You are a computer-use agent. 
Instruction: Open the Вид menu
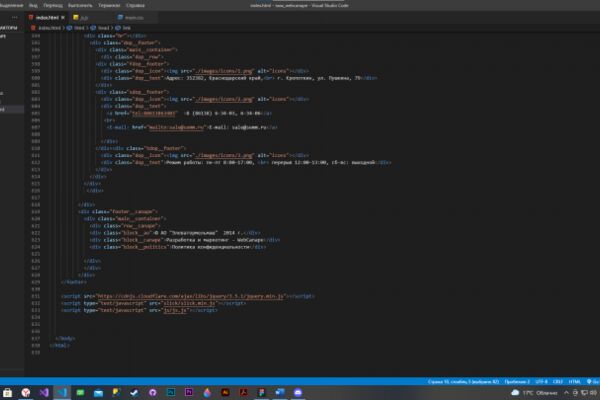pos(33,5)
